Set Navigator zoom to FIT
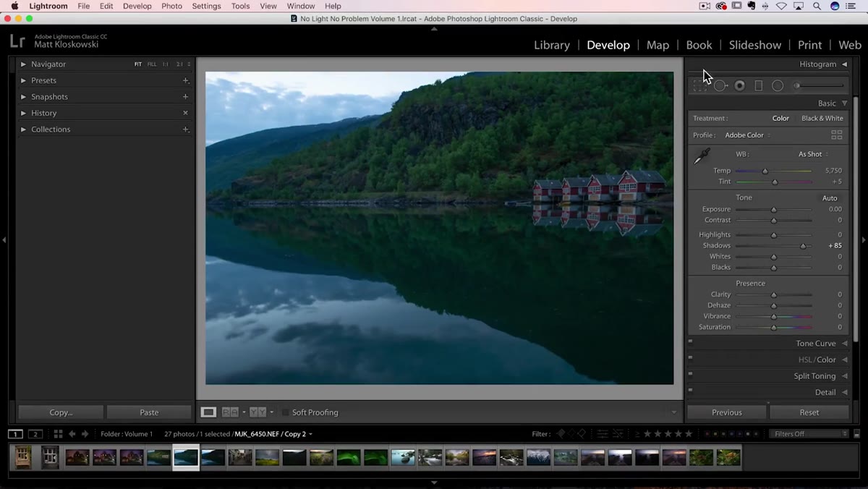The image size is (868, 489). pyautogui.click(x=137, y=64)
